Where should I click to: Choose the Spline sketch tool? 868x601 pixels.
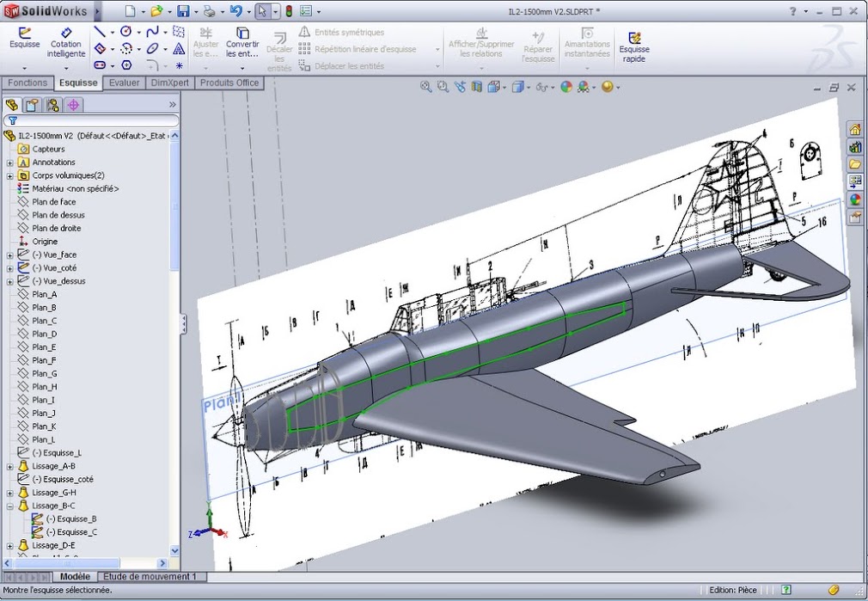[152, 32]
